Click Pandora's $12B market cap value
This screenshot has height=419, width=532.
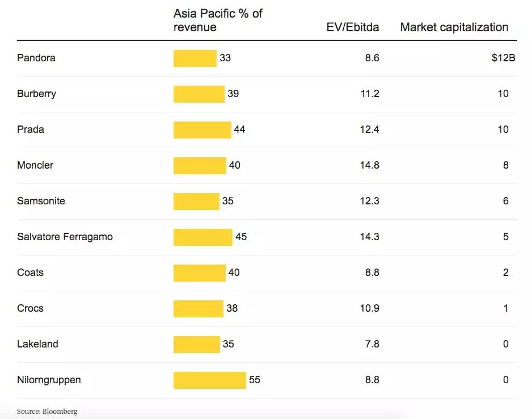503,58
